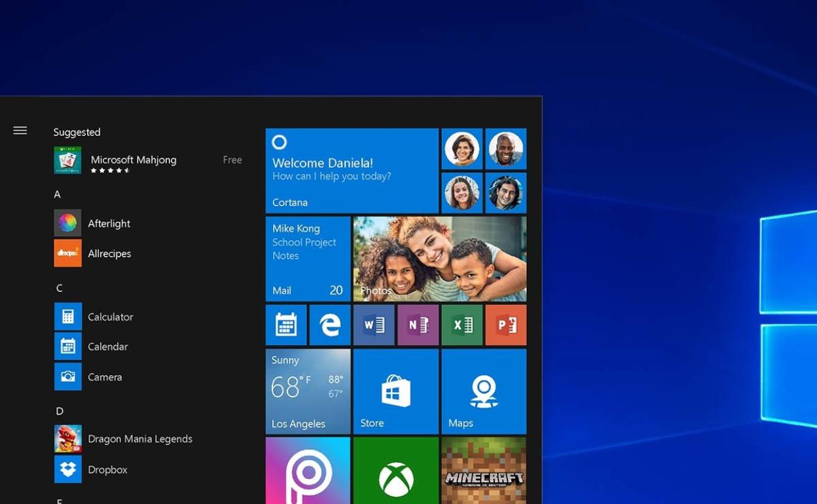This screenshot has width=817, height=504.
Task: Open Calculator from the app list
Action: 110,317
